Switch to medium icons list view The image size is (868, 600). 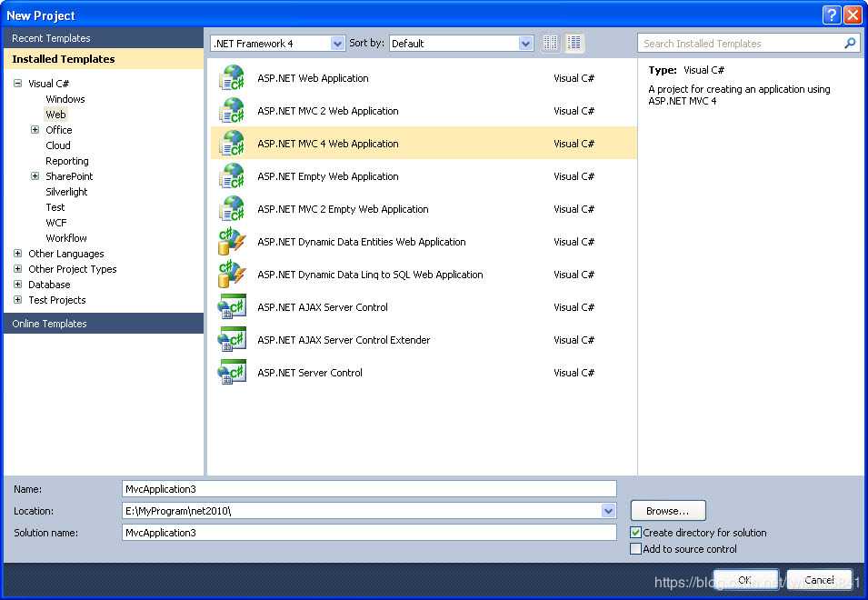(x=574, y=43)
